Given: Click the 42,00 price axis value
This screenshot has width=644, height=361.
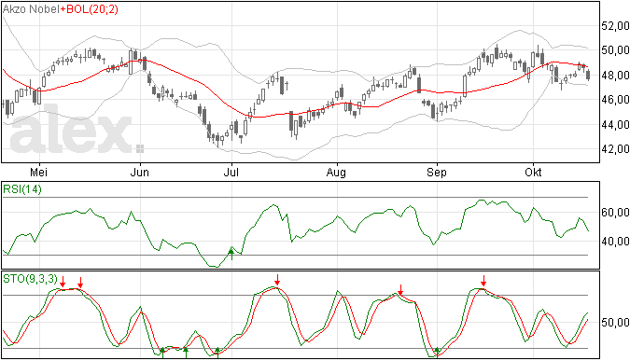Looking at the screenshot, I should 615,149.
